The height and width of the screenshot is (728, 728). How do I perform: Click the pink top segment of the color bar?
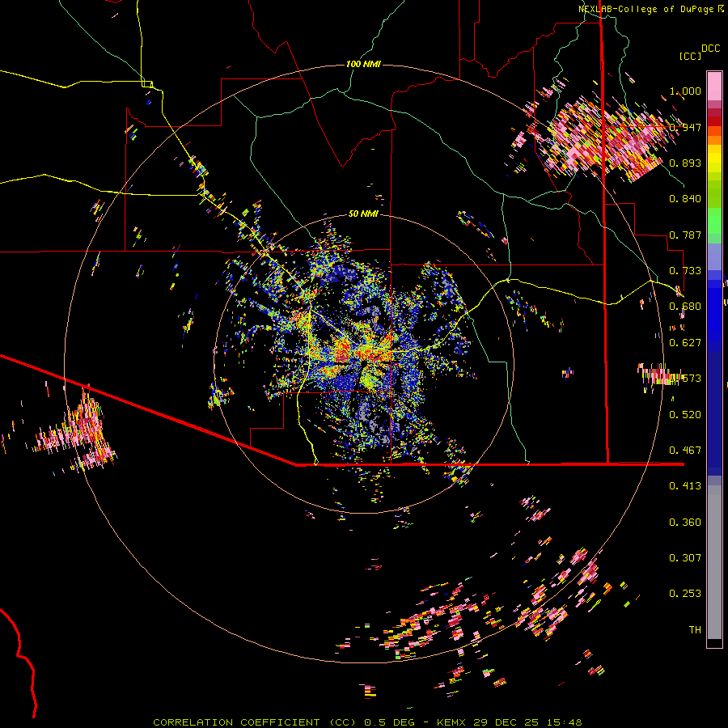[x=714, y=86]
